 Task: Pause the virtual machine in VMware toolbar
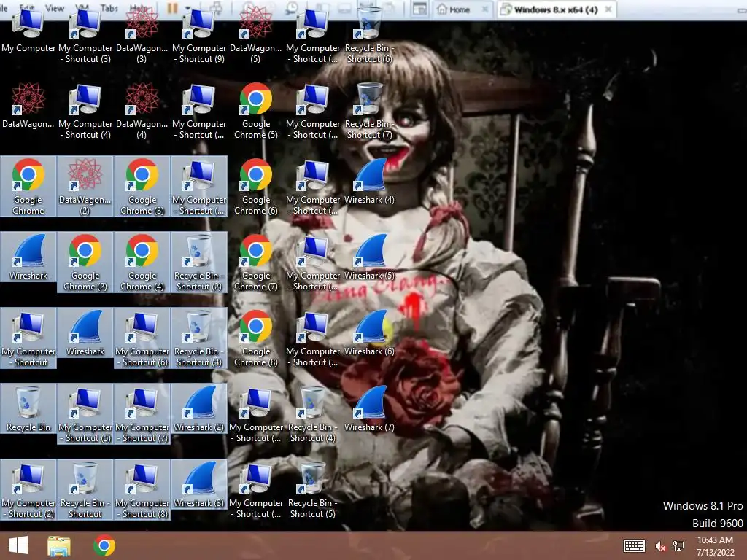pos(172,8)
